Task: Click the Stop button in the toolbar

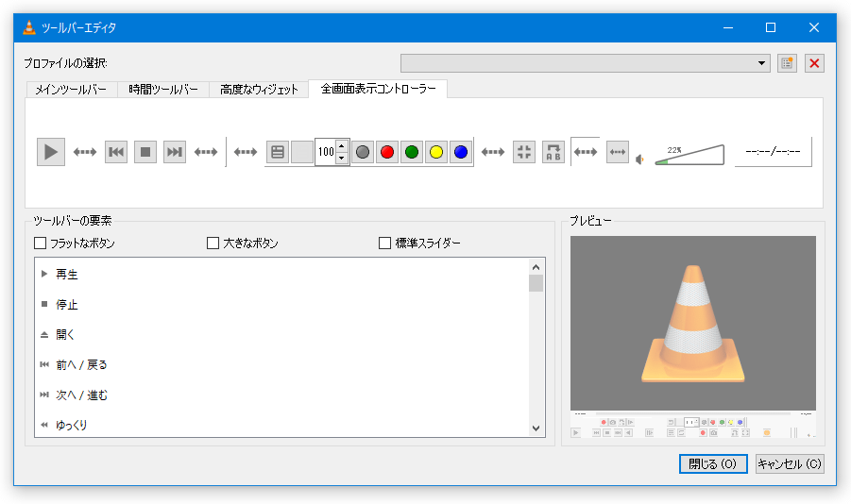Action: (x=145, y=152)
